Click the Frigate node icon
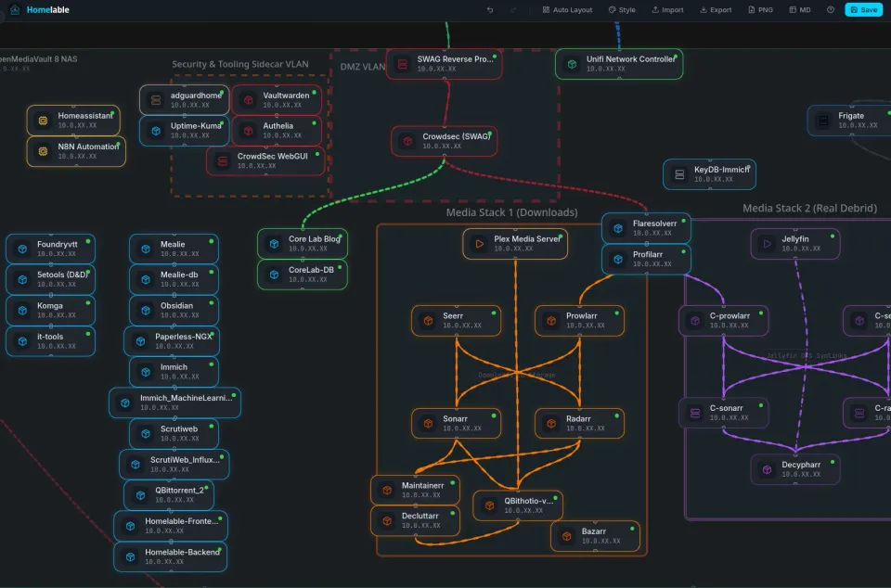 823,121
